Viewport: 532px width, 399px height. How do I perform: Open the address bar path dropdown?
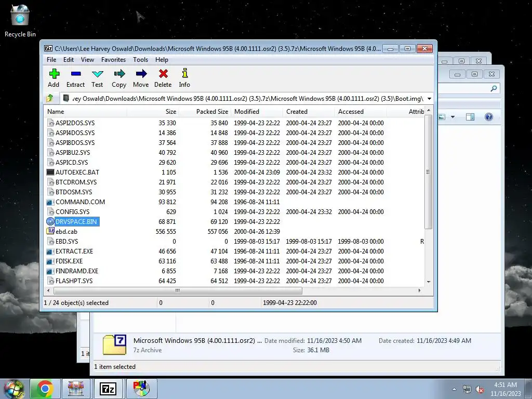(x=429, y=98)
